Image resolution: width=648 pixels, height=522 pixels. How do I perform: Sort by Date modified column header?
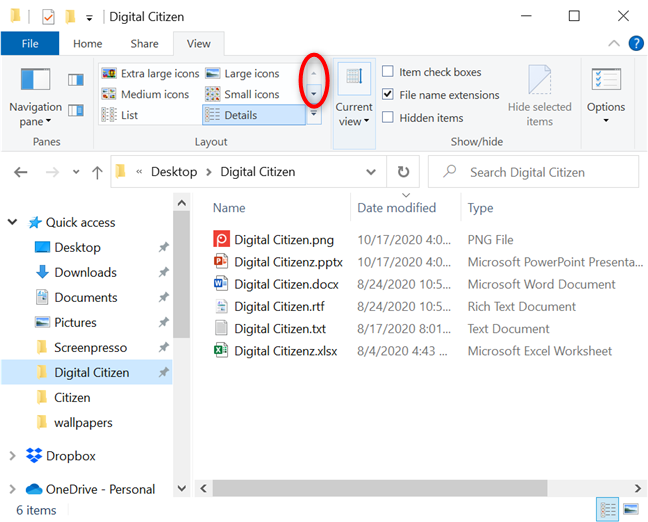click(396, 208)
